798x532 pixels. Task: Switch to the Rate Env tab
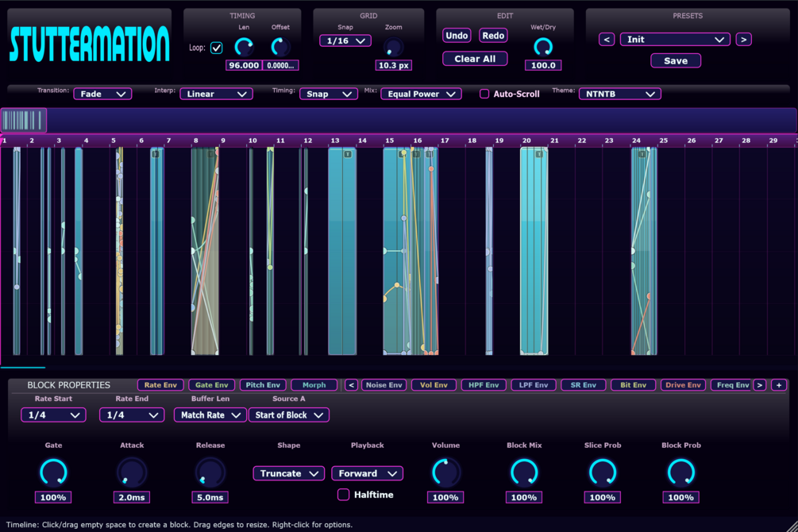160,385
